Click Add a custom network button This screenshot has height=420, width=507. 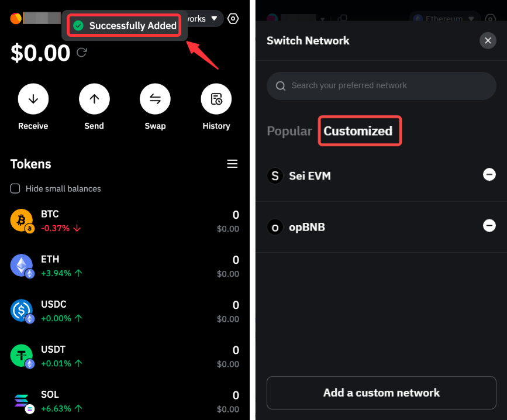[x=381, y=393]
